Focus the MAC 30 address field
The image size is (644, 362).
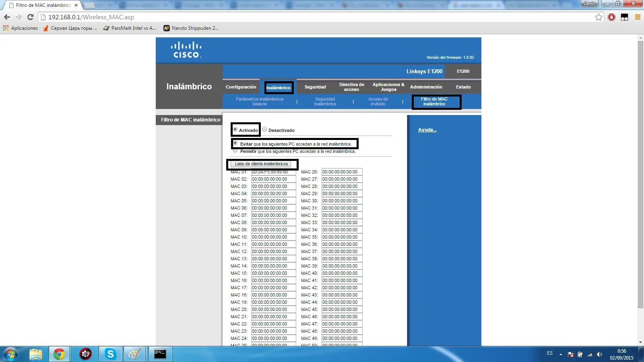pyautogui.click(x=342, y=201)
